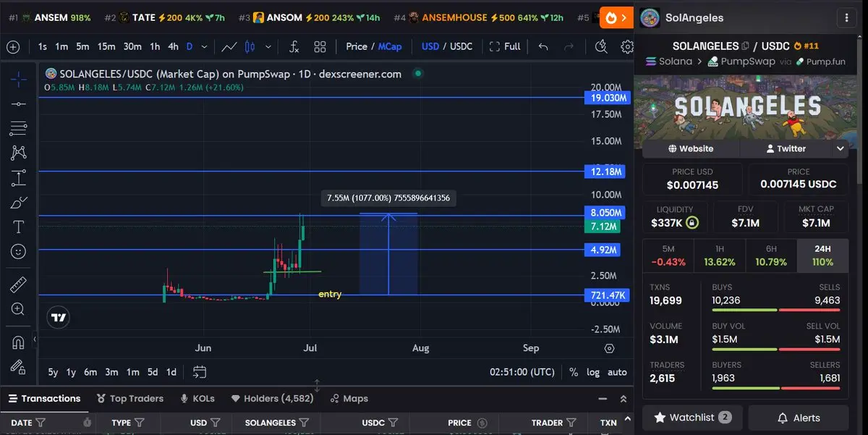
Task: Select the price range measurement tool
Action: pyautogui.click(x=18, y=178)
